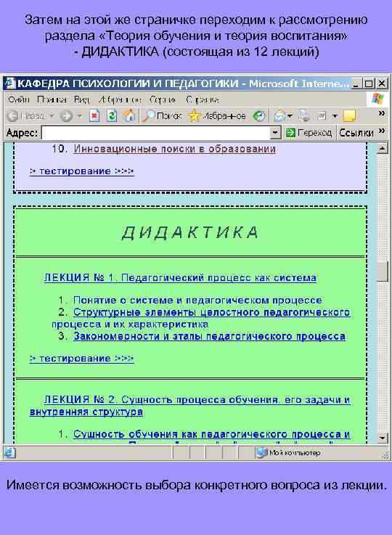Open the Mail button dropdown arrow
This screenshot has width=392, height=535.
click(x=290, y=116)
